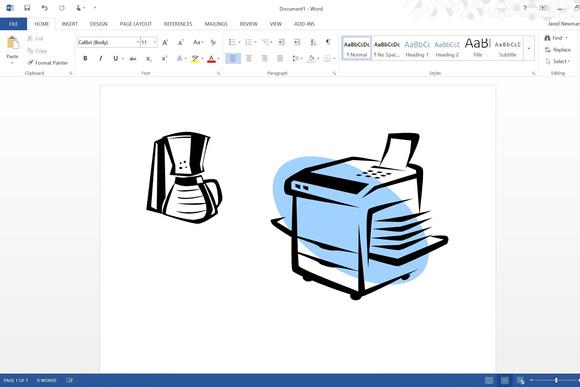Open the FILE tab
Screen dimensions: 580x387
(13, 24)
